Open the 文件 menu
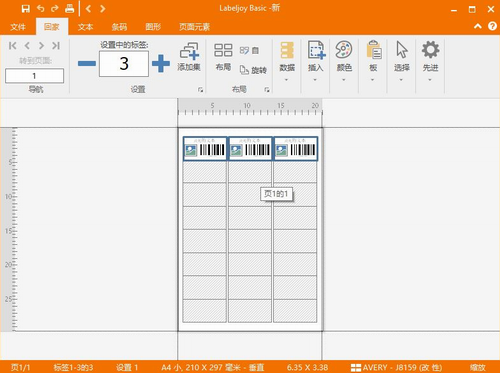This screenshot has width=500, height=373. point(18,27)
